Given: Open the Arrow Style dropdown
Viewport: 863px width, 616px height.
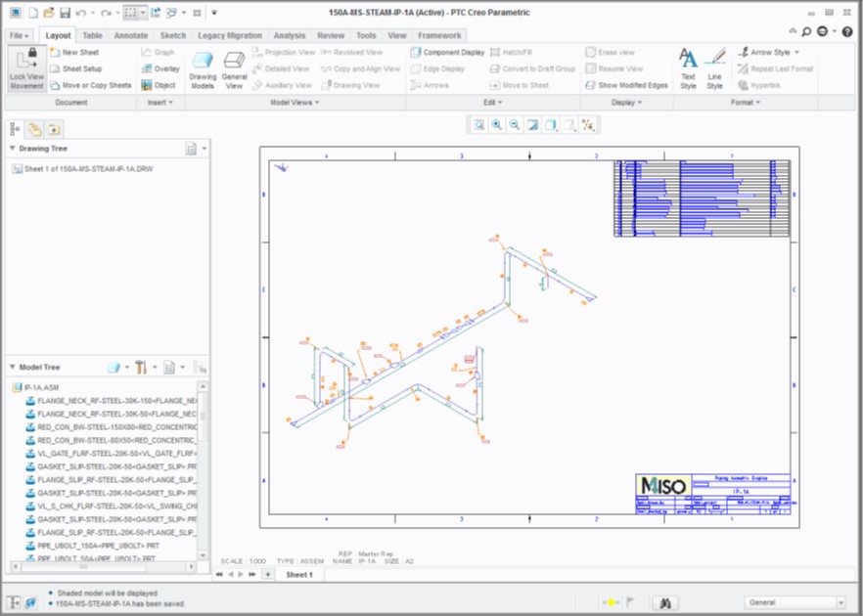Looking at the screenshot, I should coord(769,52).
